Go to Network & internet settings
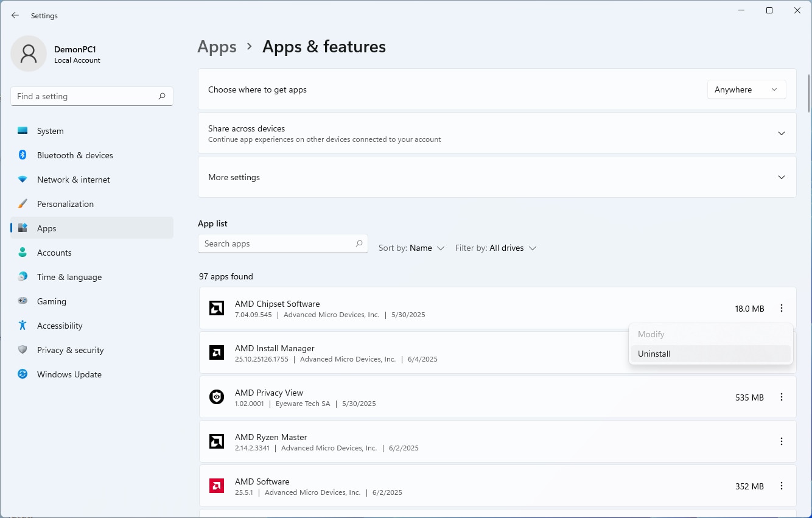Viewport: 812px width, 518px height. pos(92,180)
